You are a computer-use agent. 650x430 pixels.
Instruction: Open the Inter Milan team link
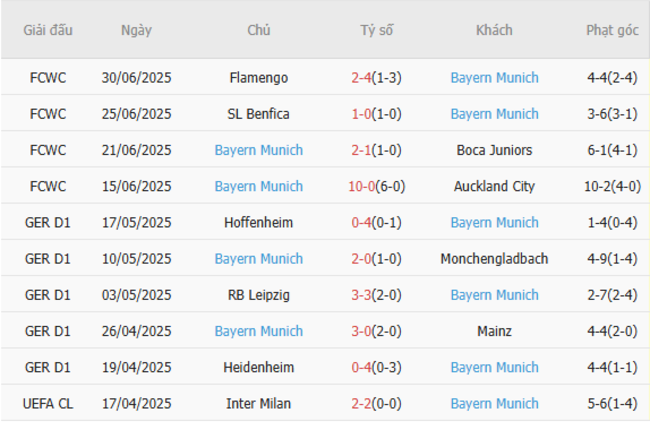[258, 404]
